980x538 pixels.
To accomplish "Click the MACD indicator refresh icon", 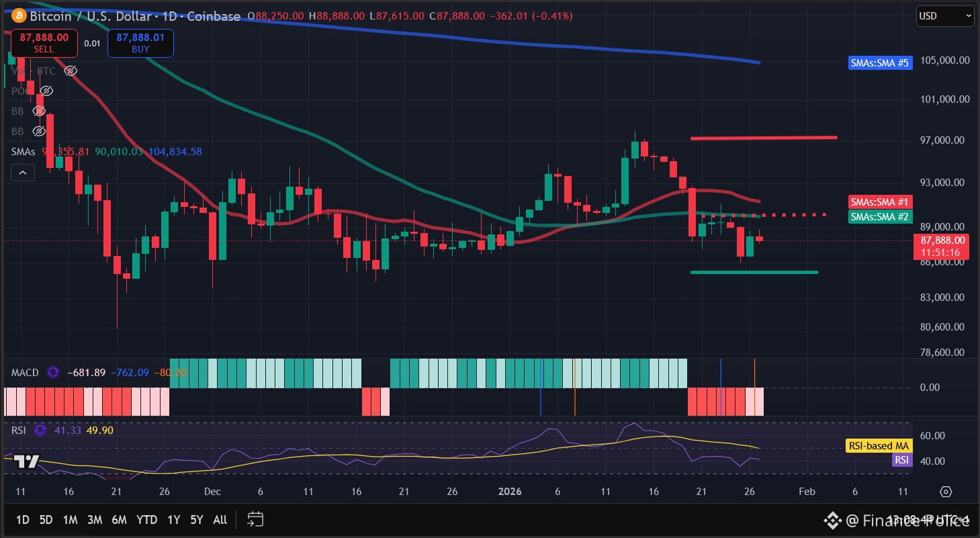I will (x=53, y=372).
